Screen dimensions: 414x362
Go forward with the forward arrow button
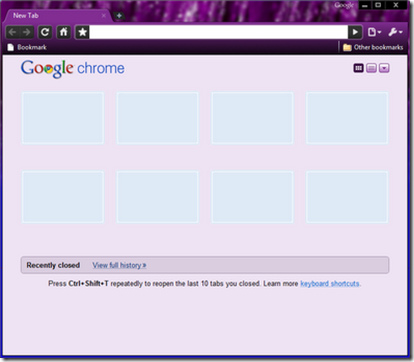pyautogui.click(x=27, y=32)
